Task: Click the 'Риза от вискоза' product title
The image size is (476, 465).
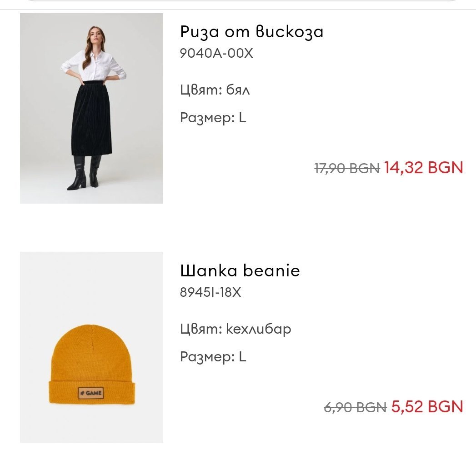Action: (251, 32)
